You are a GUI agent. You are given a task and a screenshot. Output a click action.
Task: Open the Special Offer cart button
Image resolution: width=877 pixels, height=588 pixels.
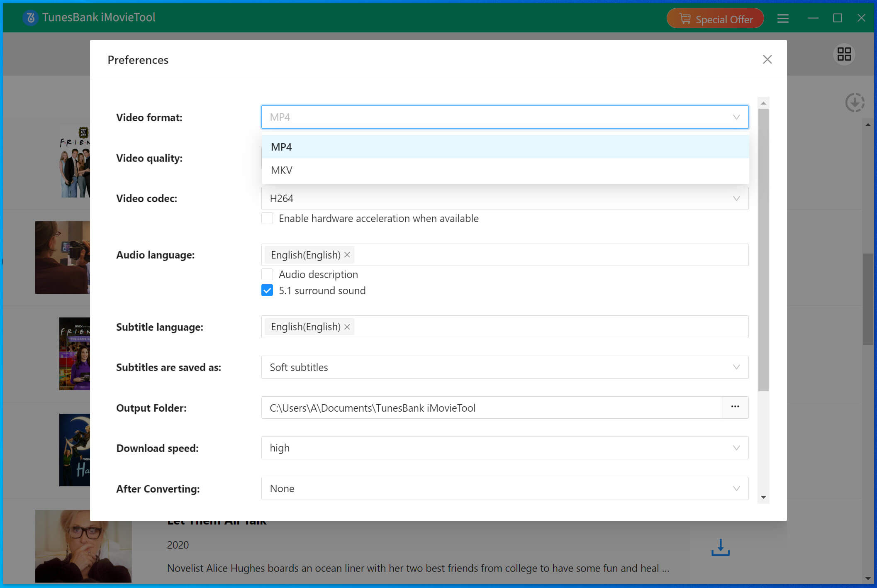(x=715, y=19)
